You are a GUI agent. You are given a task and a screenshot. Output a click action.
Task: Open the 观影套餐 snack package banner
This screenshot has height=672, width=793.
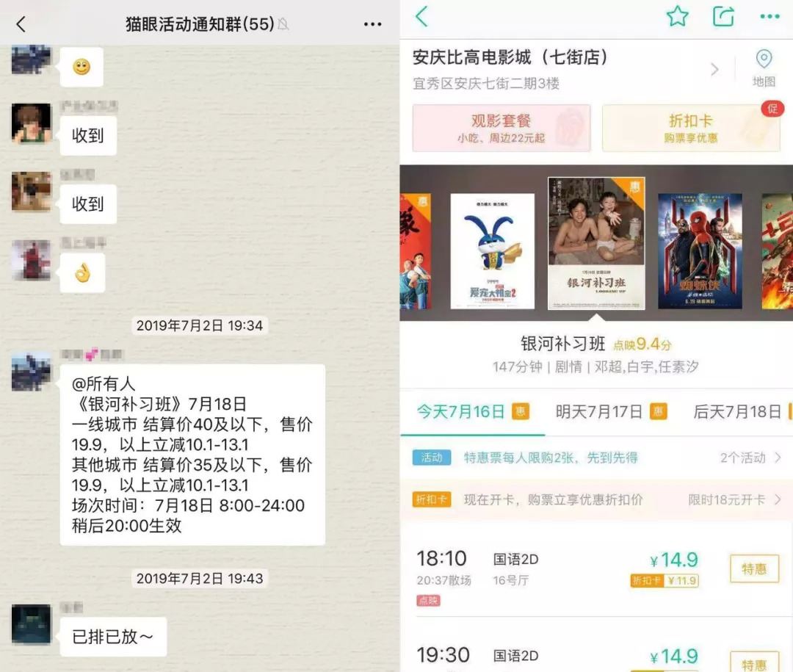point(501,128)
